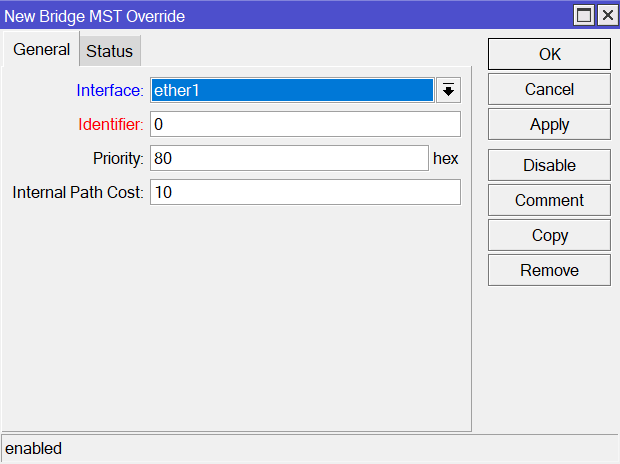Click the Cancel button

coord(549,89)
